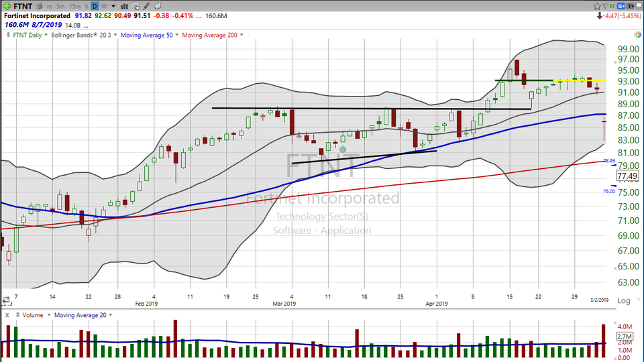Click the Moving Average 50 label
Image resolution: width=644 pixels, height=362 pixels.
pos(147,35)
